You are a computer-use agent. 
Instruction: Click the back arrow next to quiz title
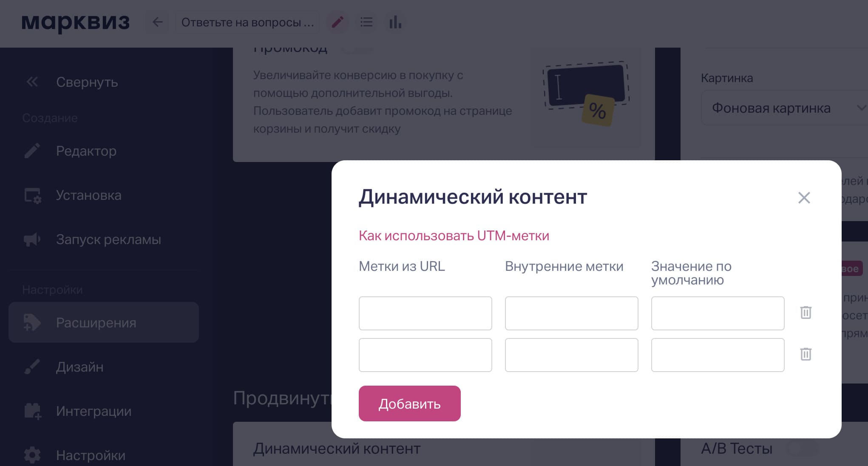157,22
